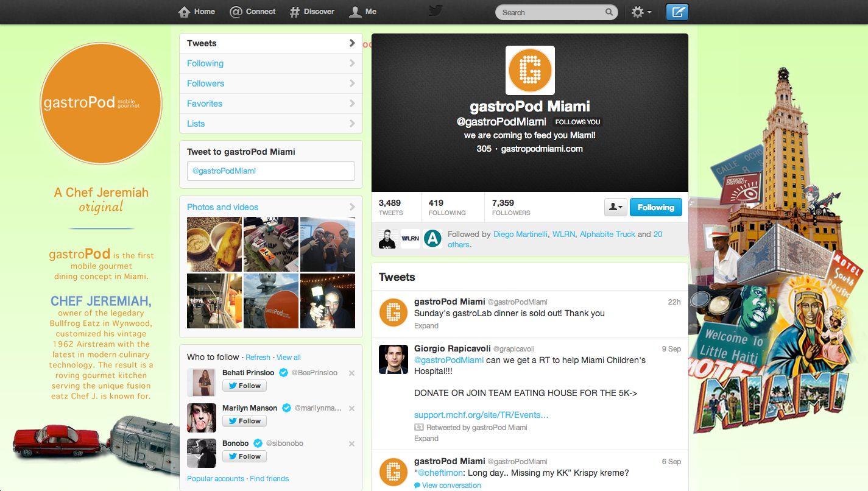Dismiss Bonobo suggestion

[x=351, y=444]
